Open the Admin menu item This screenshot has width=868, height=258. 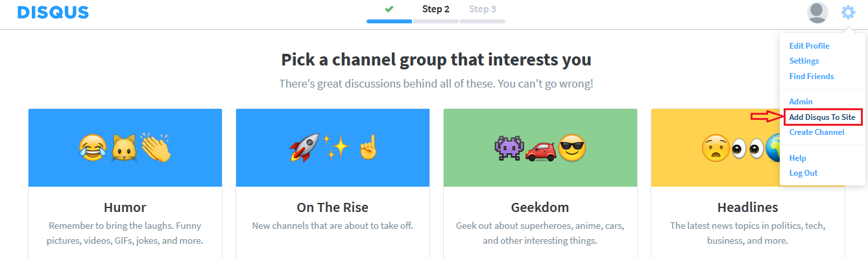pos(801,102)
